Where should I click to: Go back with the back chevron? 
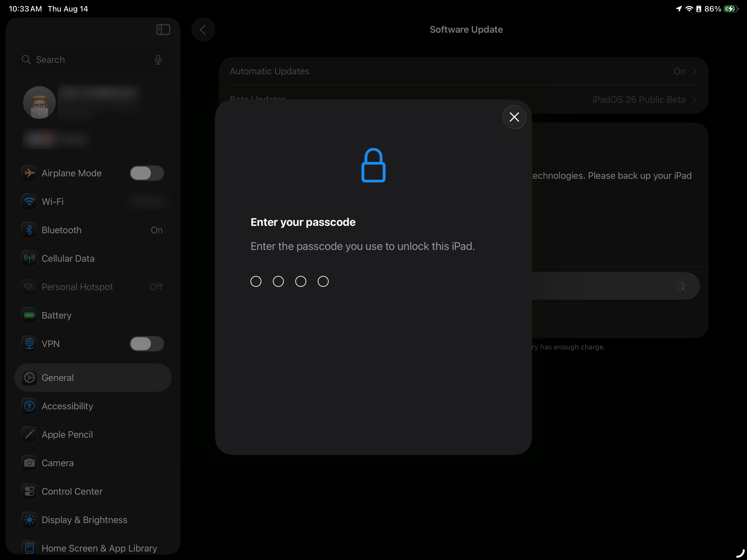(x=203, y=30)
